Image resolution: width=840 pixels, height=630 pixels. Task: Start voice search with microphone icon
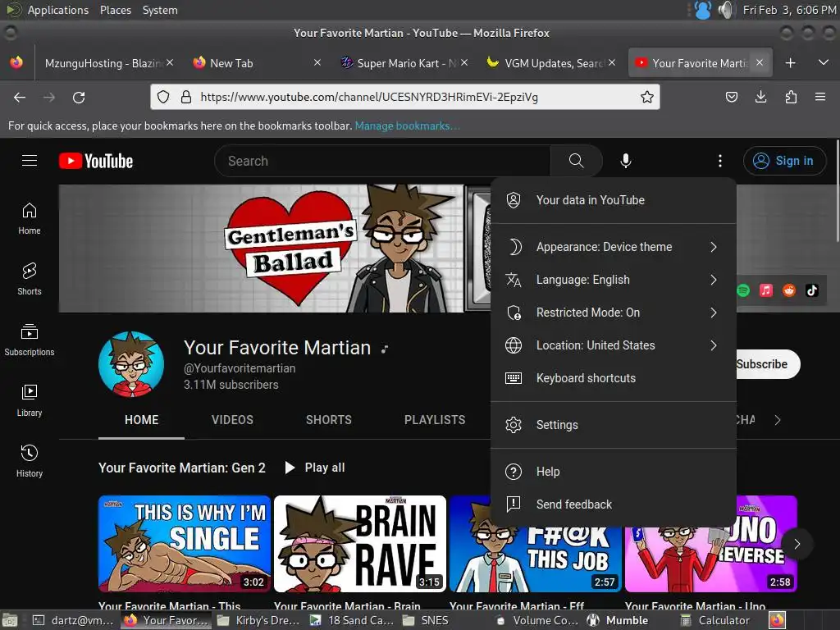tap(625, 161)
